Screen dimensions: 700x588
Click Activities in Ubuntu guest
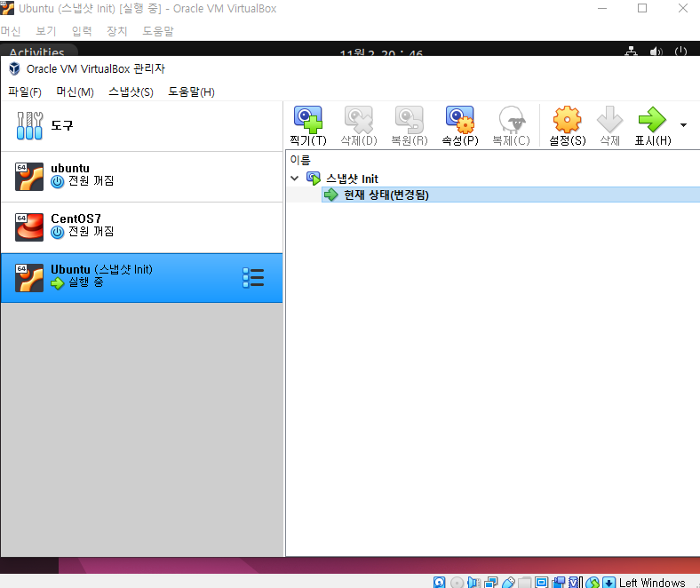pos(37,52)
